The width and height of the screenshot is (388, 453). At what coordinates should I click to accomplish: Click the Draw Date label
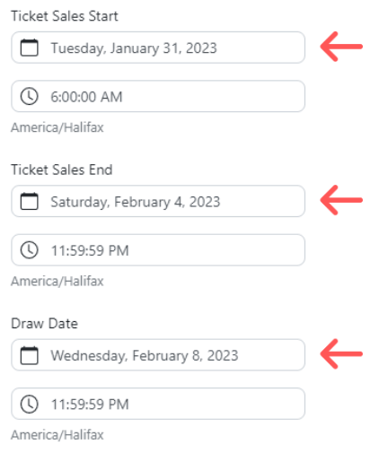click(x=44, y=323)
